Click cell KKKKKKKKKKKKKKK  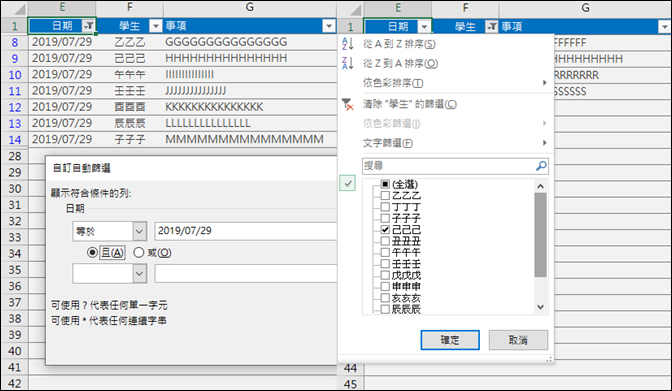(250, 107)
